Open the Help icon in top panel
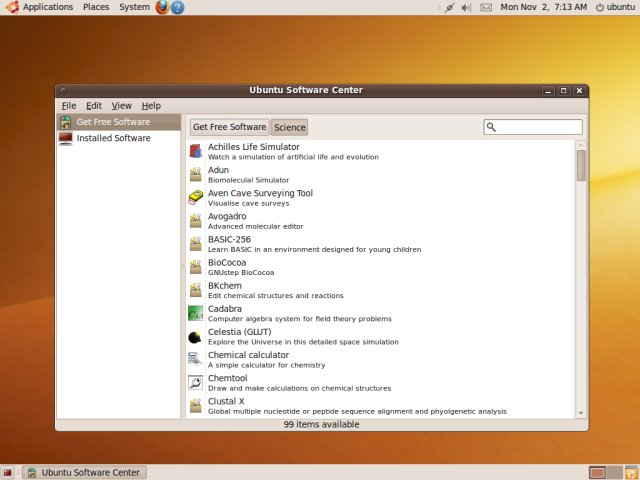Screen dimensions: 640x480 click(x=178, y=7)
